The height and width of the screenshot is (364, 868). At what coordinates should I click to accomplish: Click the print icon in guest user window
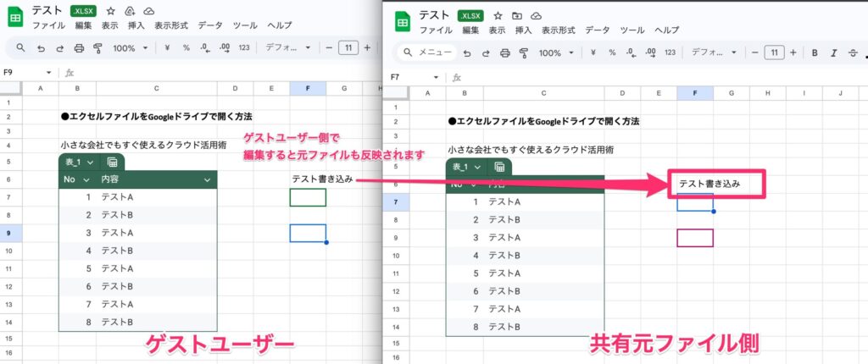pyautogui.click(x=78, y=48)
